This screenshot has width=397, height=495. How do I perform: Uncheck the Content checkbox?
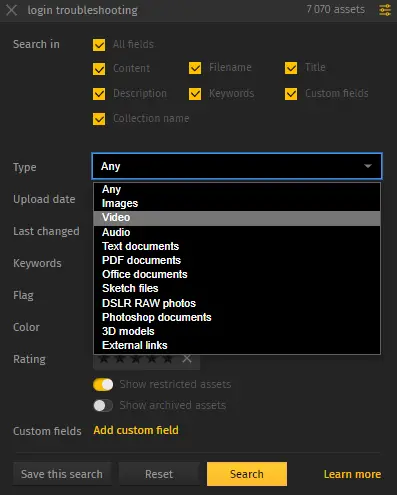[x=99, y=69]
